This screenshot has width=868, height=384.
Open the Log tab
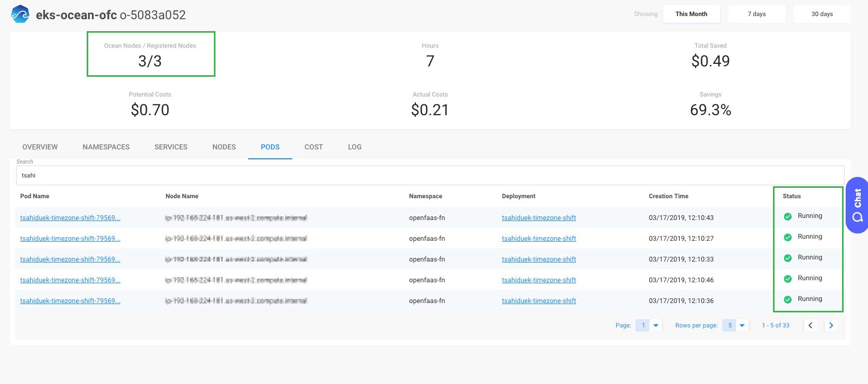click(355, 147)
